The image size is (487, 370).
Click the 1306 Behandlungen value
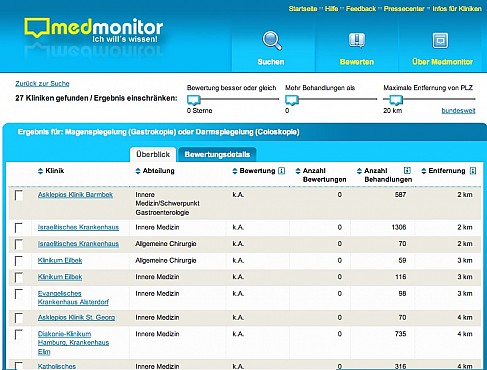[x=399, y=227]
